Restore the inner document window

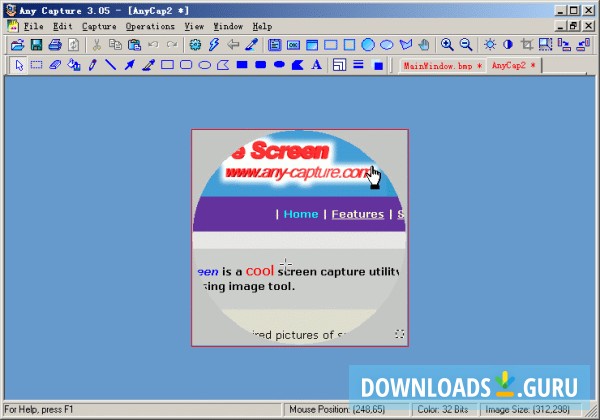(573, 26)
